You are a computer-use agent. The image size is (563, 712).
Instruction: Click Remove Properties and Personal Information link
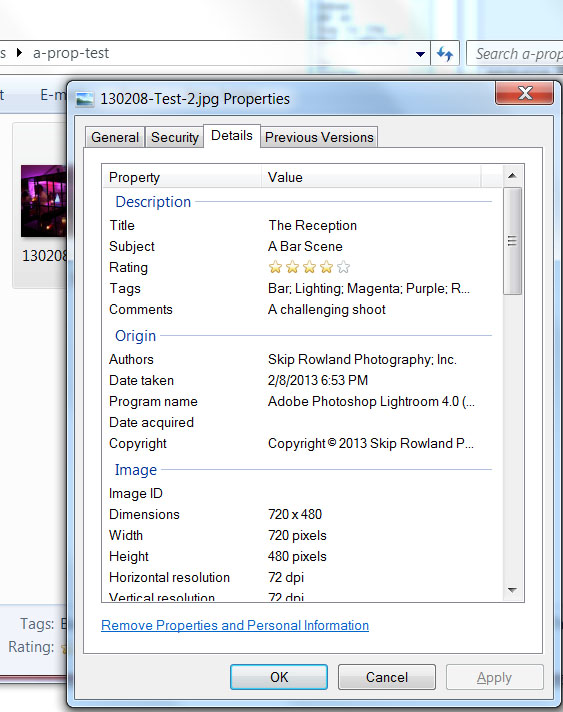point(235,625)
